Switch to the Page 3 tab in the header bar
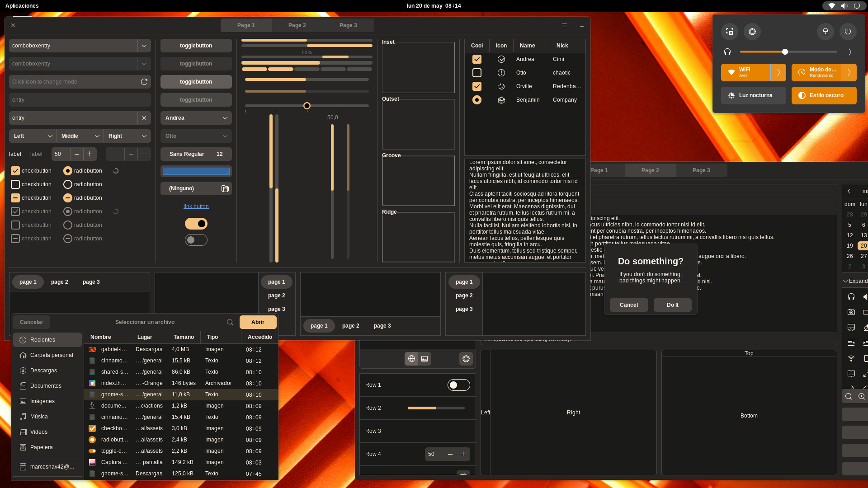Viewport: 868px width, 488px height. [x=348, y=25]
